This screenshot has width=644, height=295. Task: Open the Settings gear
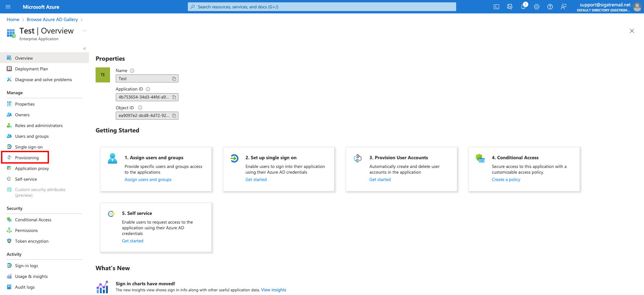tap(537, 7)
